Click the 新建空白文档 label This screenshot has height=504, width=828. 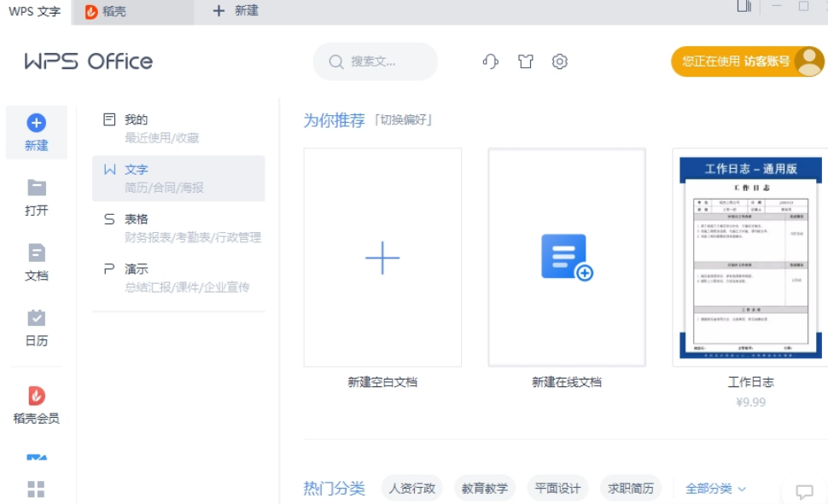click(382, 382)
